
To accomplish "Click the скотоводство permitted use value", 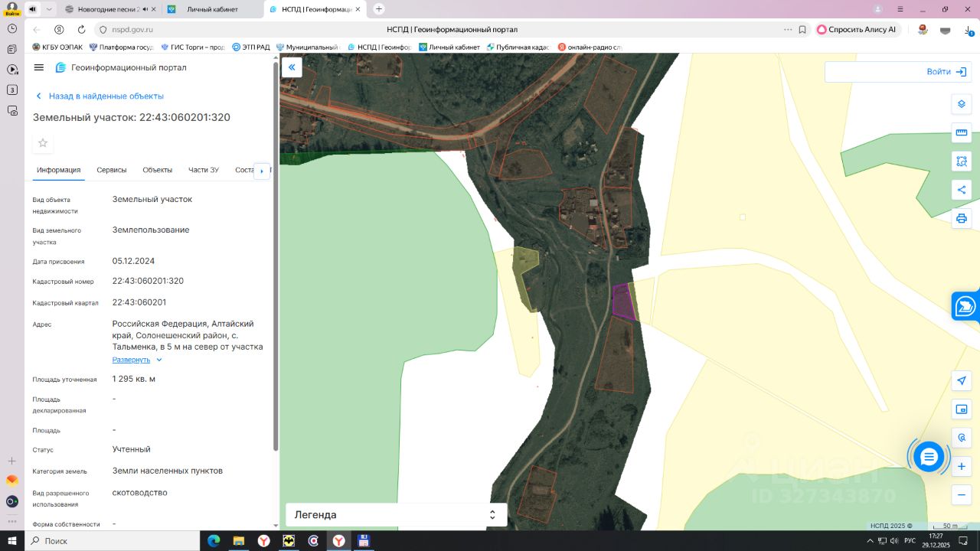I will pos(140,493).
